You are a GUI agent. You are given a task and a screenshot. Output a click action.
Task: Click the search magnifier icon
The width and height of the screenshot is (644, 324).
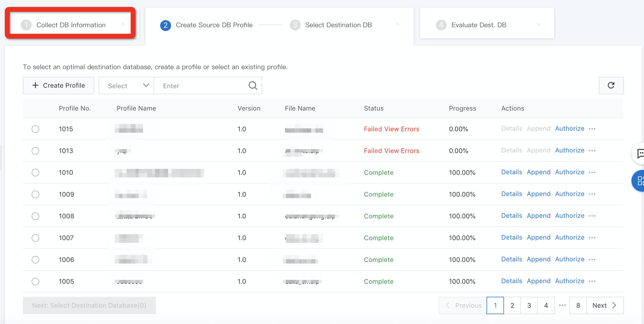point(253,85)
